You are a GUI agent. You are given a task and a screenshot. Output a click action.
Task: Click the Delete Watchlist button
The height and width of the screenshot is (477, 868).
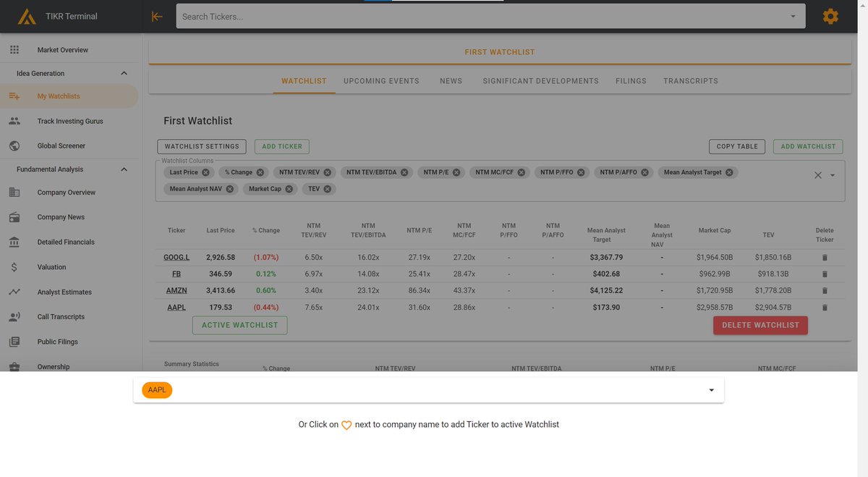(760, 325)
